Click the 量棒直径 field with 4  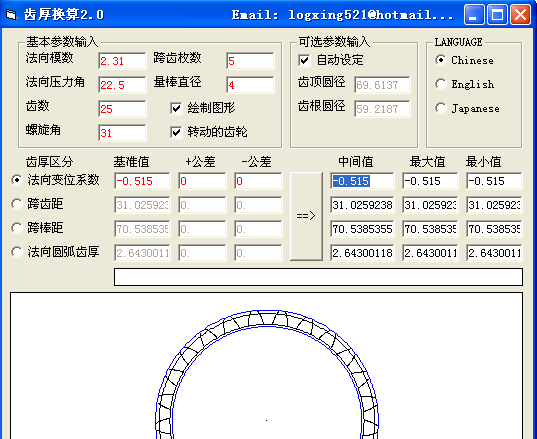pos(250,85)
